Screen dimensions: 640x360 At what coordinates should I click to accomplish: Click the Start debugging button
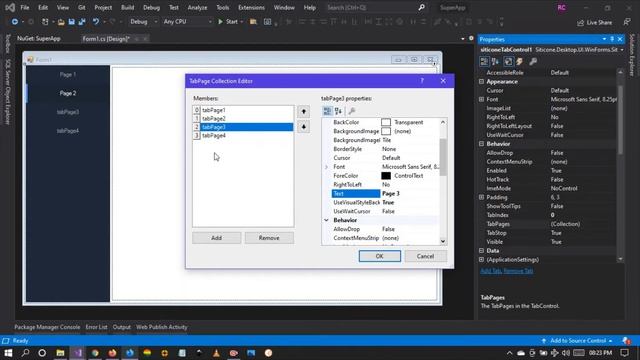point(229,22)
